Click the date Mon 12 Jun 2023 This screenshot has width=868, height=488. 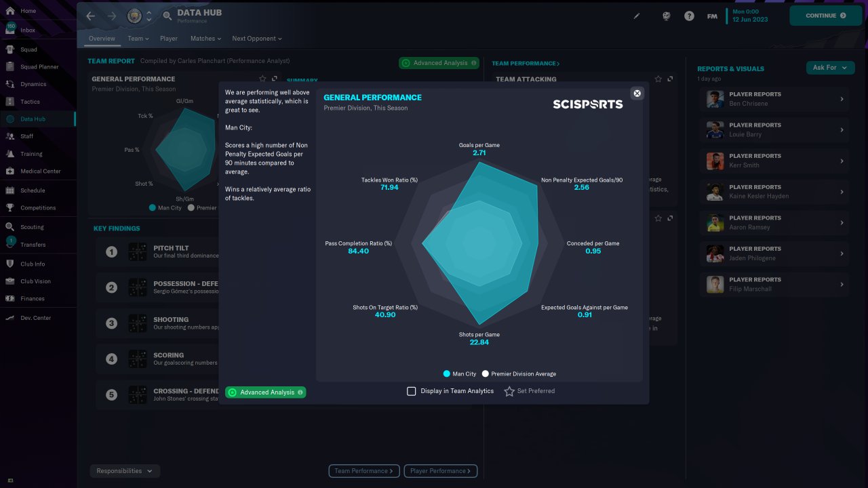[x=750, y=16]
